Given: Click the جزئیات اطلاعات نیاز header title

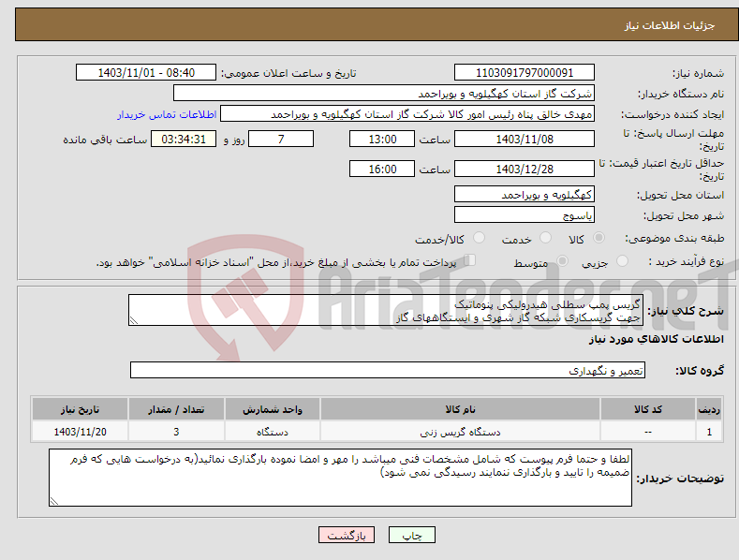Looking at the screenshot, I should pos(670,25).
